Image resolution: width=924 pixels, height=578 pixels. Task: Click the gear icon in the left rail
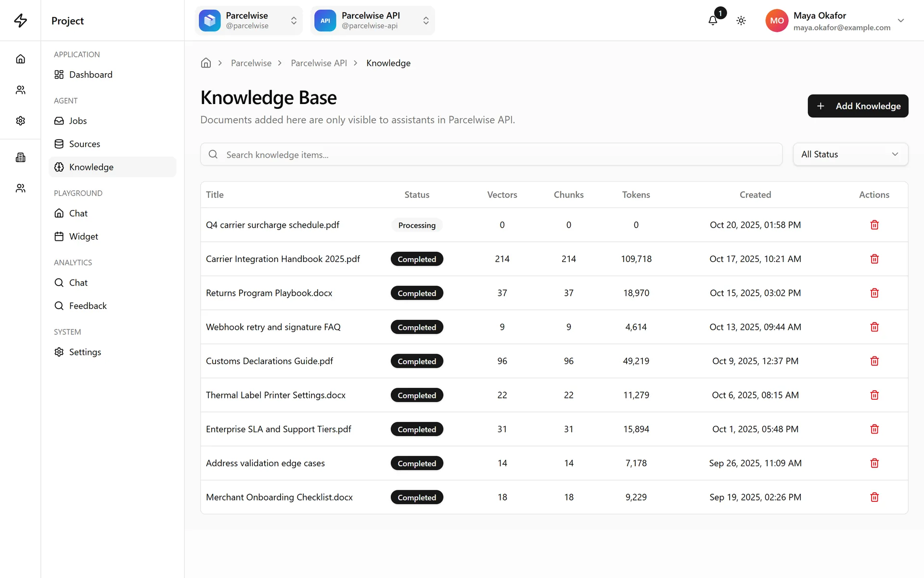pos(20,120)
